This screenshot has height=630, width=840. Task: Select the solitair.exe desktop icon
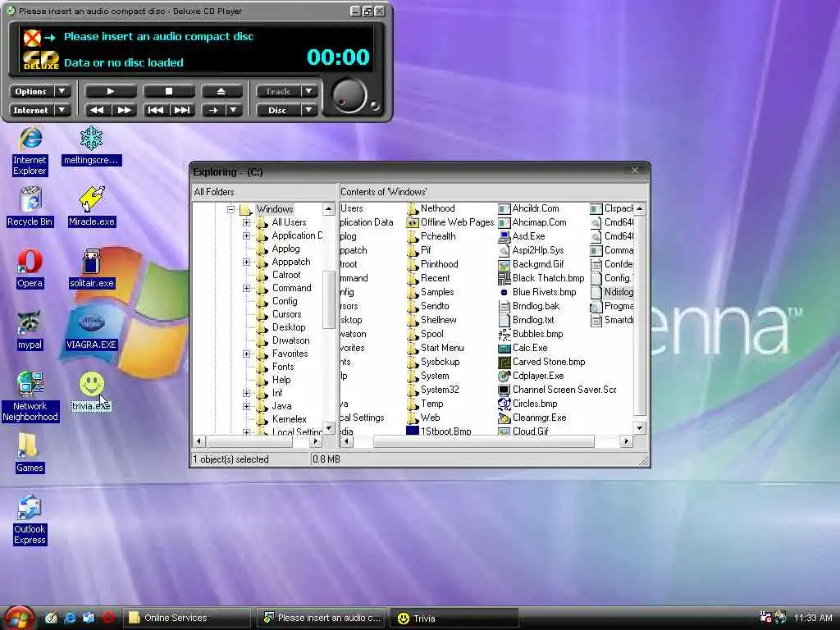tap(91, 269)
